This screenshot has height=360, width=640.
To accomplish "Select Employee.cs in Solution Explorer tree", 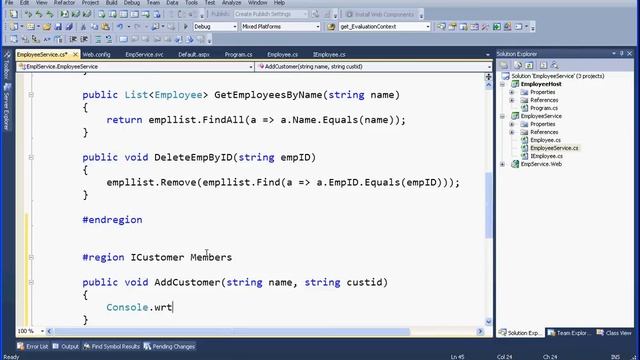I will (x=545, y=140).
